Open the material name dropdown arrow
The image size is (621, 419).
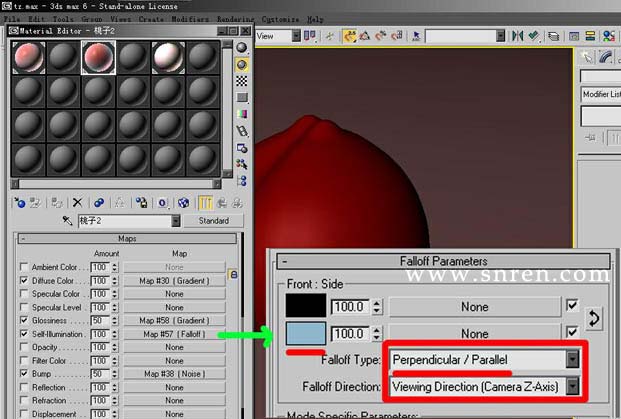176,221
